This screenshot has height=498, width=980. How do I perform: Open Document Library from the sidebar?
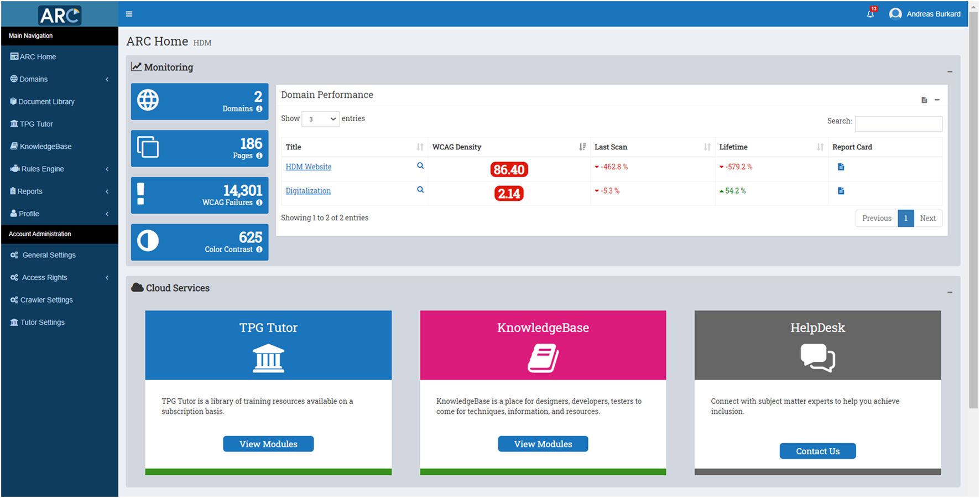(x=46, y=102)
